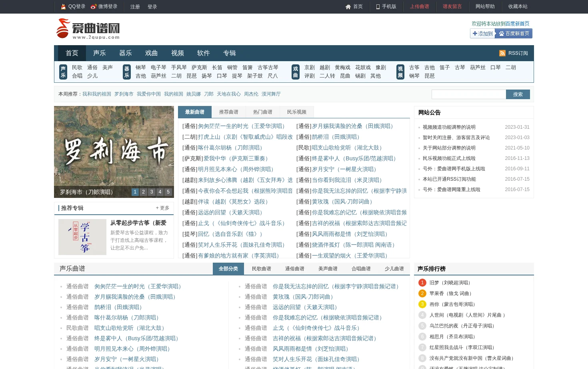Click the 视频 category badge

click(x=400, y=72)
